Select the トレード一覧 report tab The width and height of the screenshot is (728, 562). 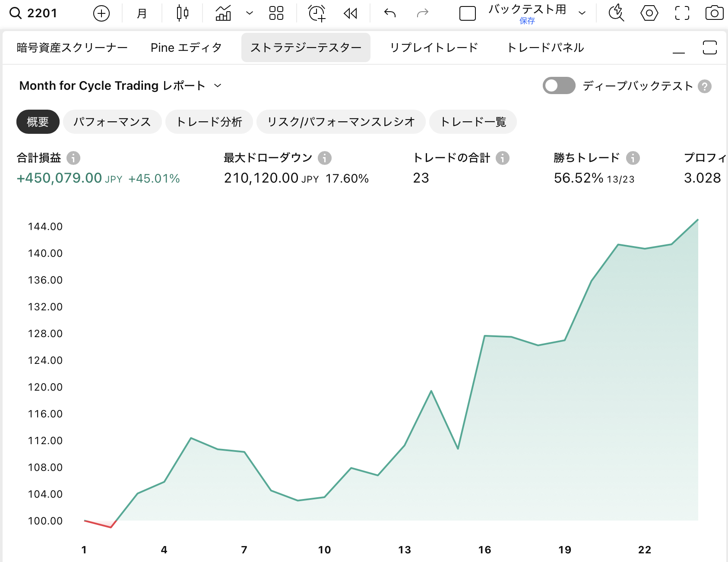point(473,122)
